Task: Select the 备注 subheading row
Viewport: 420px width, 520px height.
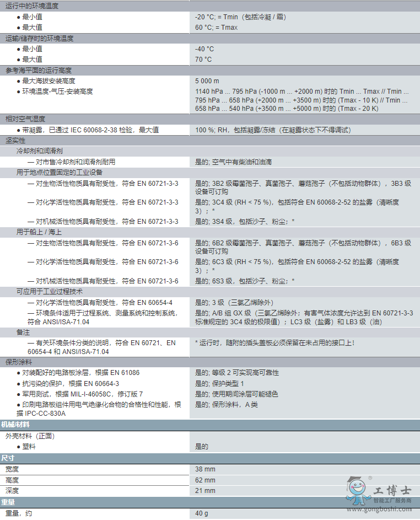Action: click(x=23, y=333)
